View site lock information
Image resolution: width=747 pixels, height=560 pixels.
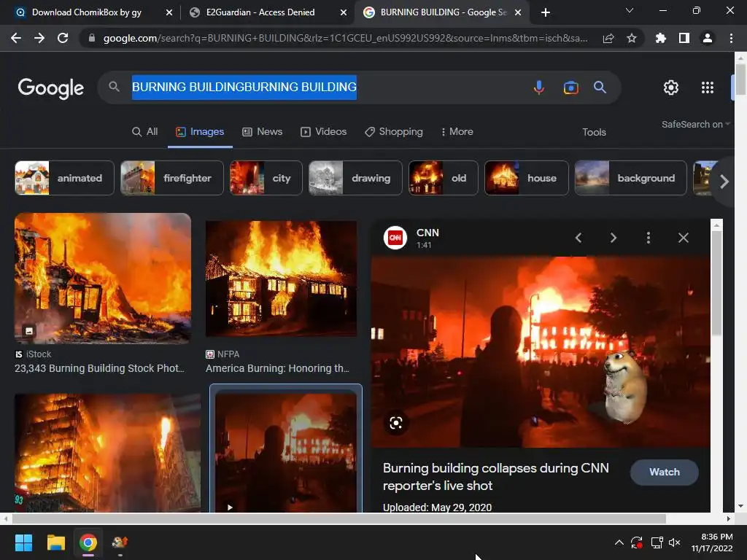point(92,38)
